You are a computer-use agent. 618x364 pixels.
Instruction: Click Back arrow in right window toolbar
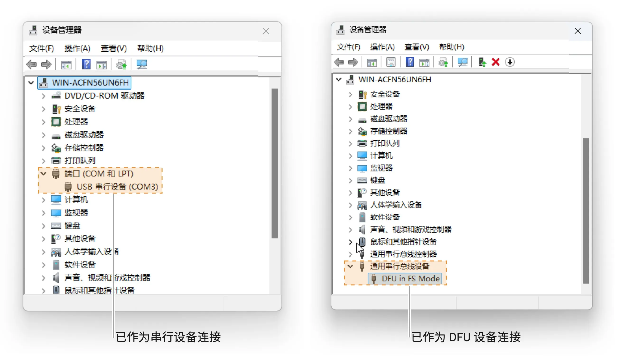pyautogui.click(x=339, y=62)
